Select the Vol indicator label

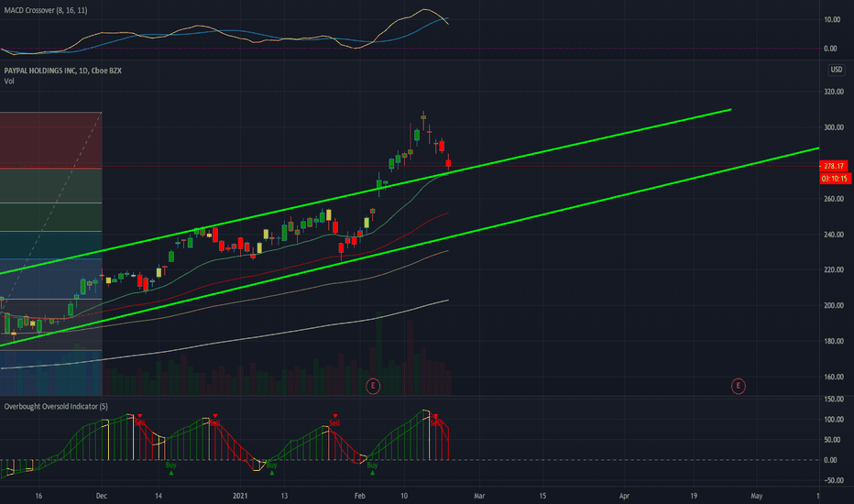tap(9, 82)
